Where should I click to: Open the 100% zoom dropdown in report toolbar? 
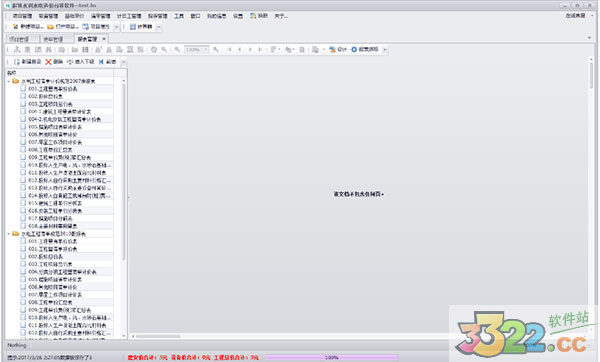(205, 49)
